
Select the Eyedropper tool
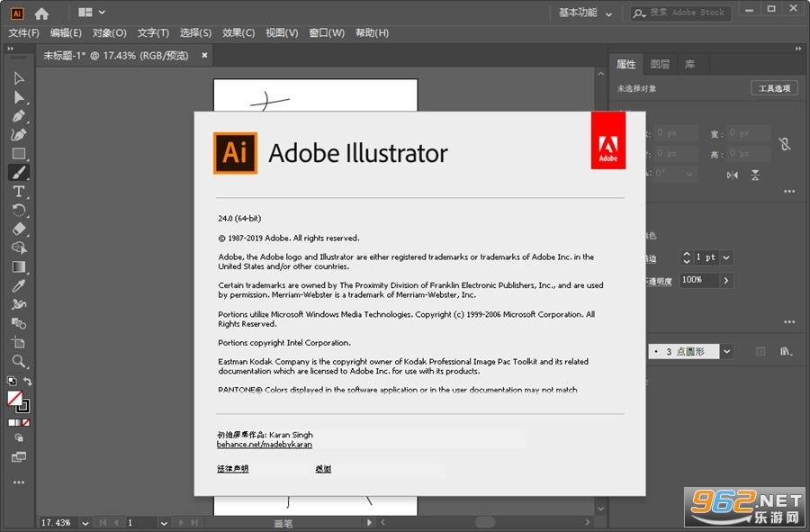pyautogui.click(x=19, y=285)
